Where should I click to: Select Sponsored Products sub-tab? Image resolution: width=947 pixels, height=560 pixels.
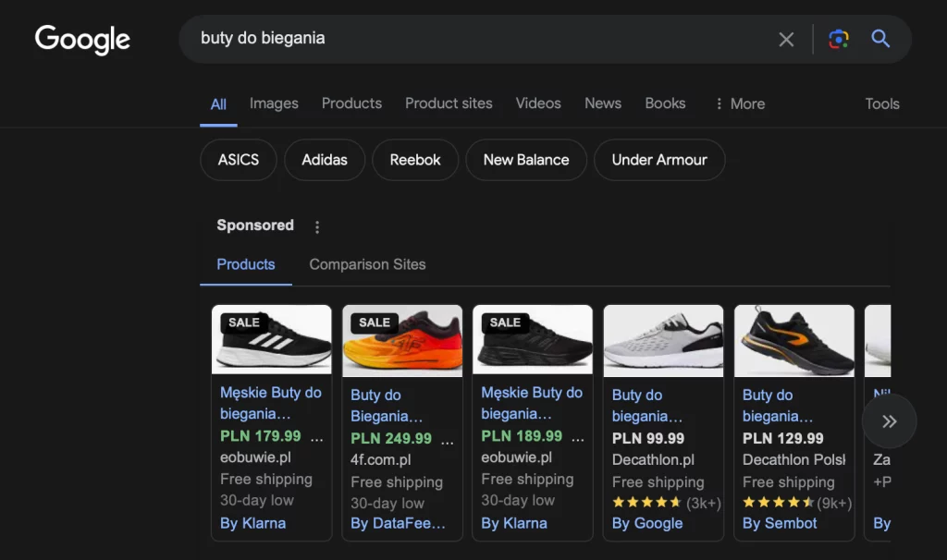(x=246, y=264)
